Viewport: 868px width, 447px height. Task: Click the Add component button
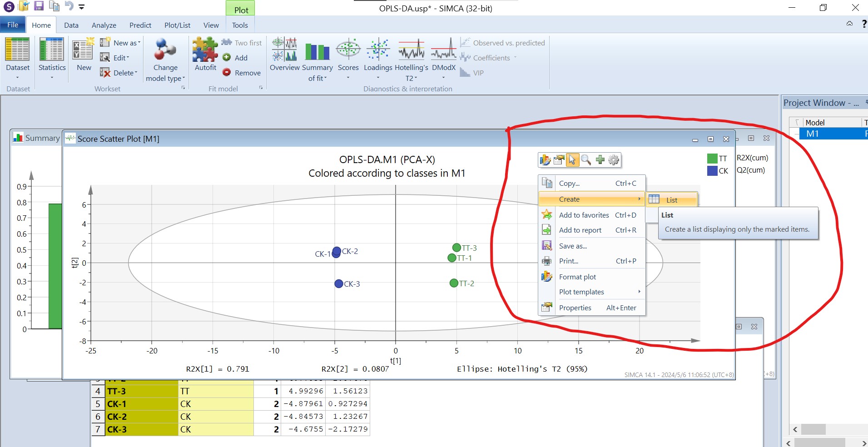tap(235, 58)
